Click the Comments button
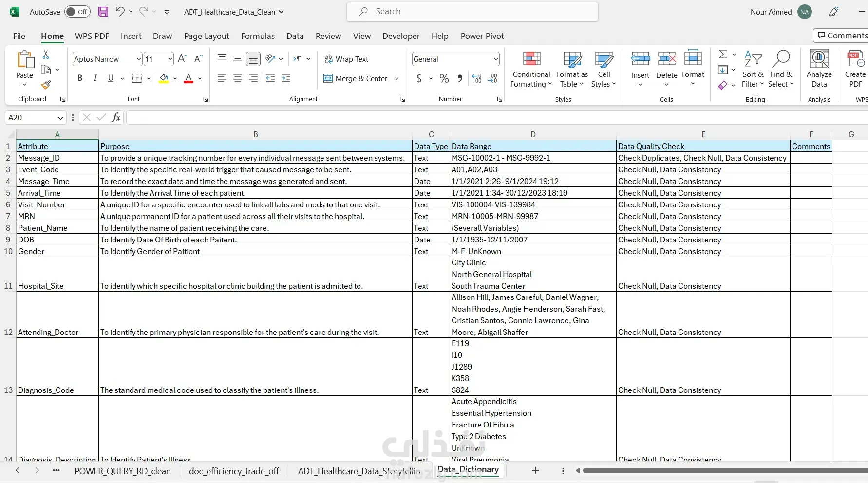 [842, 36]
